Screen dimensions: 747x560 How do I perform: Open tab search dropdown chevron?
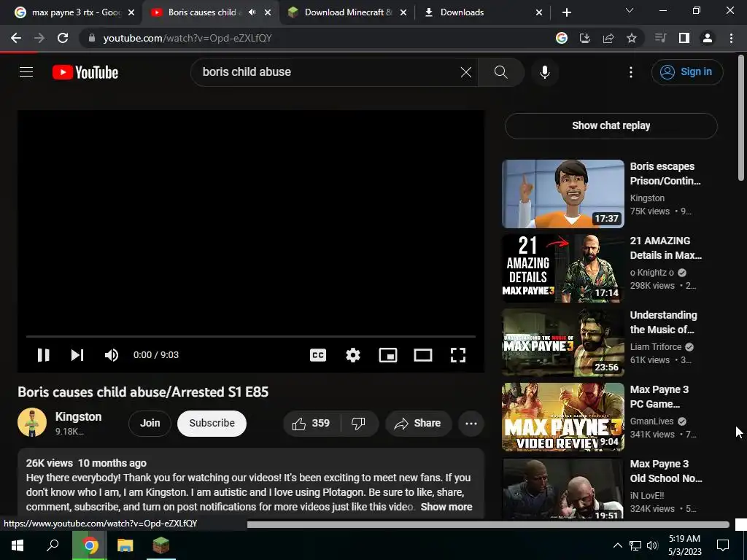click(630, 10)
